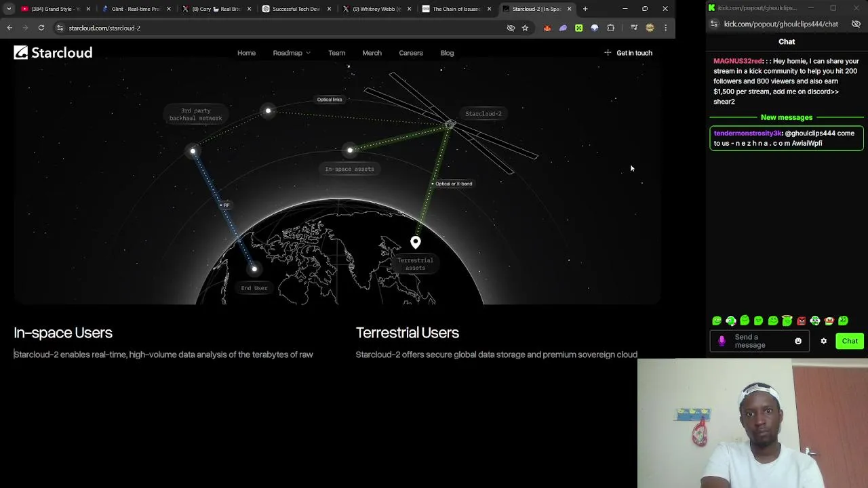The height and width of the screenshot is (488, 868).
Task: Close the Glint tab
Action: click(168, 9)
